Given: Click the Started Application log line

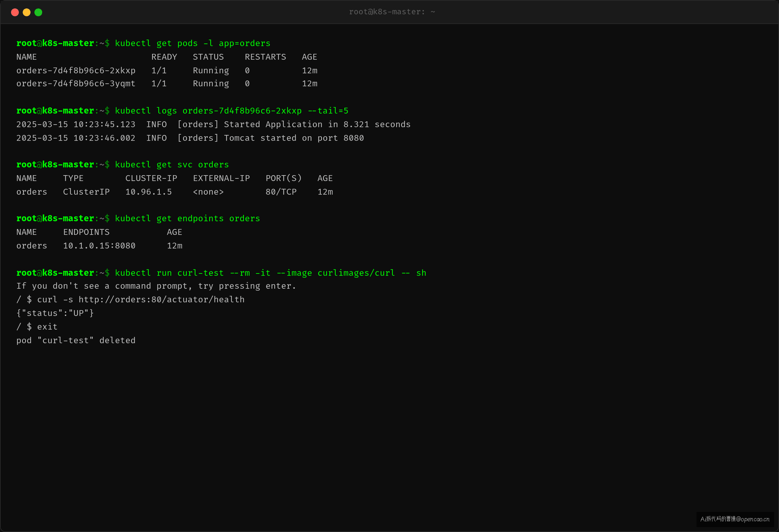Looking at the screenshot, I should 214,124.
